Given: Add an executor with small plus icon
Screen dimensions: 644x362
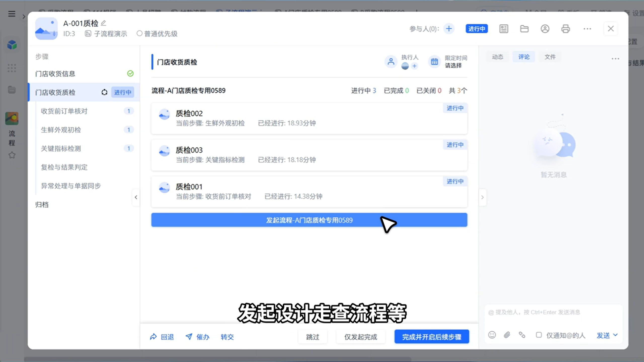Looking at the screenshot, I should [414, 66].
